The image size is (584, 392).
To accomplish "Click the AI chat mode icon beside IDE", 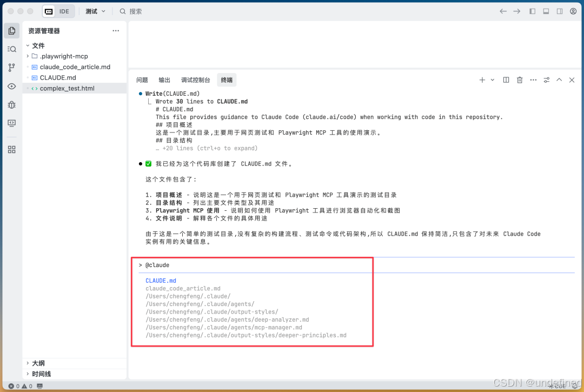I will pyautogui.click(x=49, y=11).
